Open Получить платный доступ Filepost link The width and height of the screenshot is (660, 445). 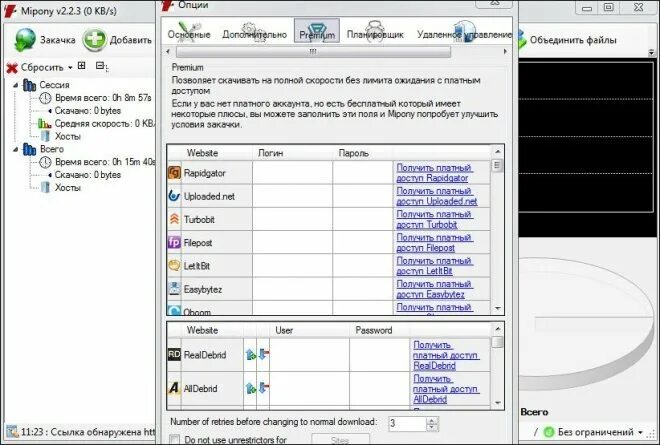pyautogui.click(x=434, y=242)
